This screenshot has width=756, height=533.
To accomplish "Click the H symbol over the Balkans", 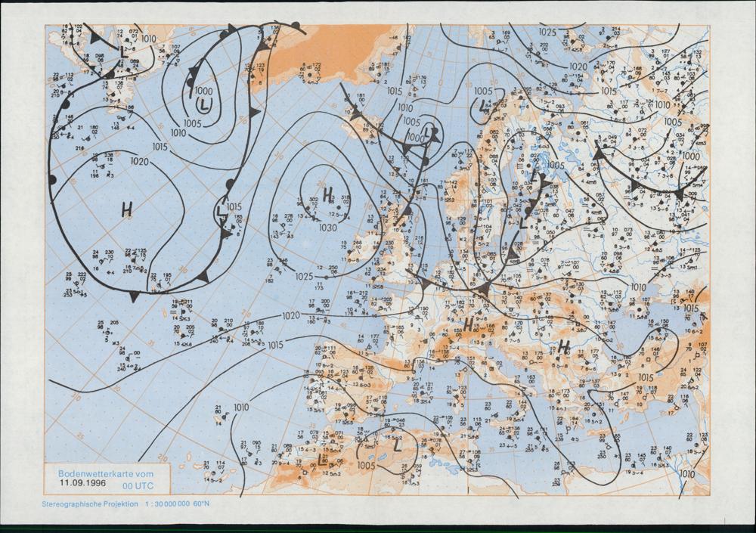I will (x=563, y=347).
